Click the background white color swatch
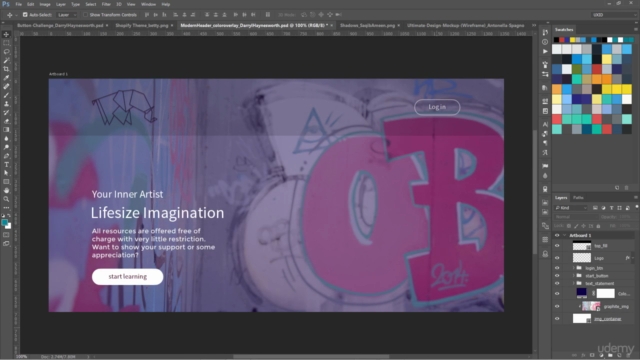 tap(9, 226)
